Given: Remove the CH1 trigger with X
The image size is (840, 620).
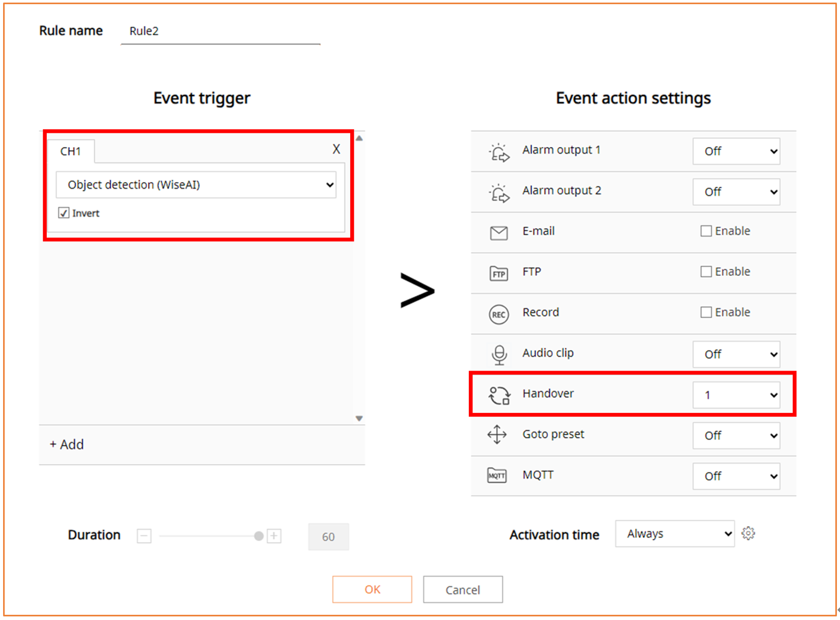Looking at the screenshot, I should [x=336, y=149].
